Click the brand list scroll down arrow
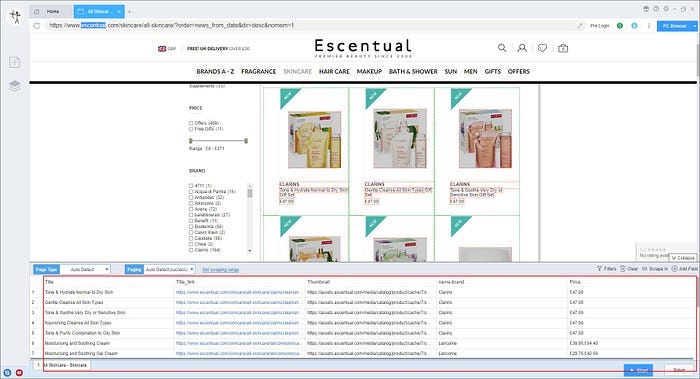This screenshot has width=700, height=379. click(250, 250)
